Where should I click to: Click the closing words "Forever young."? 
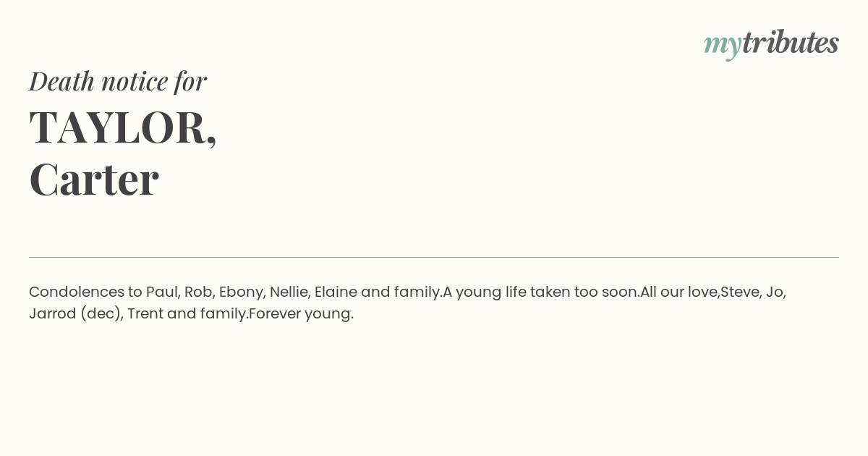[301, 313]
